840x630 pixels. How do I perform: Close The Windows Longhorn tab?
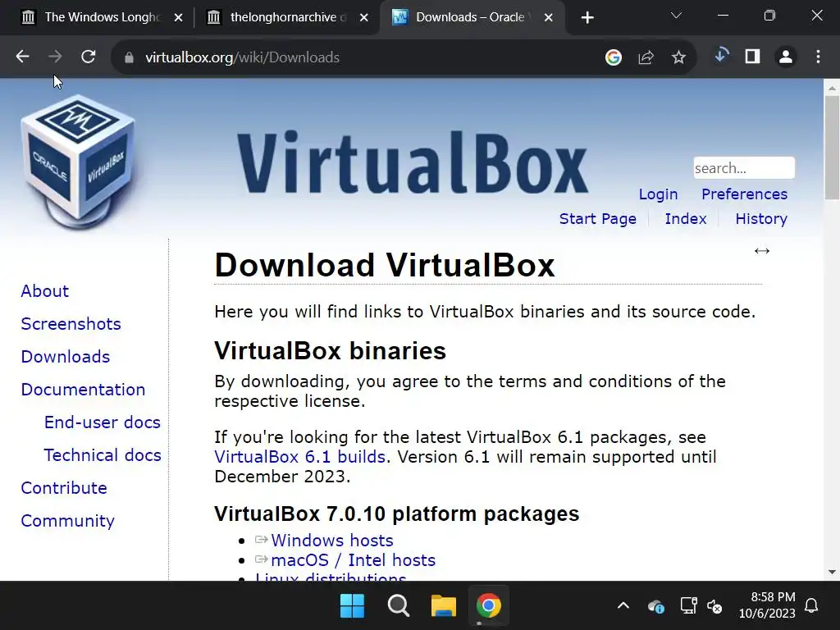click(178, 18)
